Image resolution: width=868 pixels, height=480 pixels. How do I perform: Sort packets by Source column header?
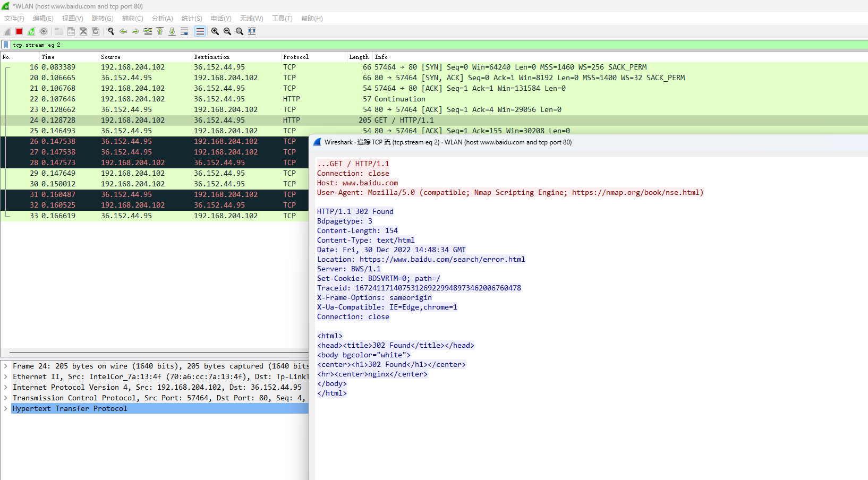click(x=146, y=57)
